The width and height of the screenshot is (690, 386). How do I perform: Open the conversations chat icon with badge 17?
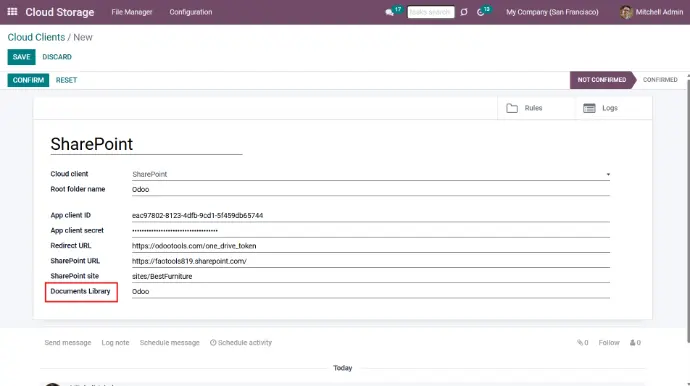389,12
